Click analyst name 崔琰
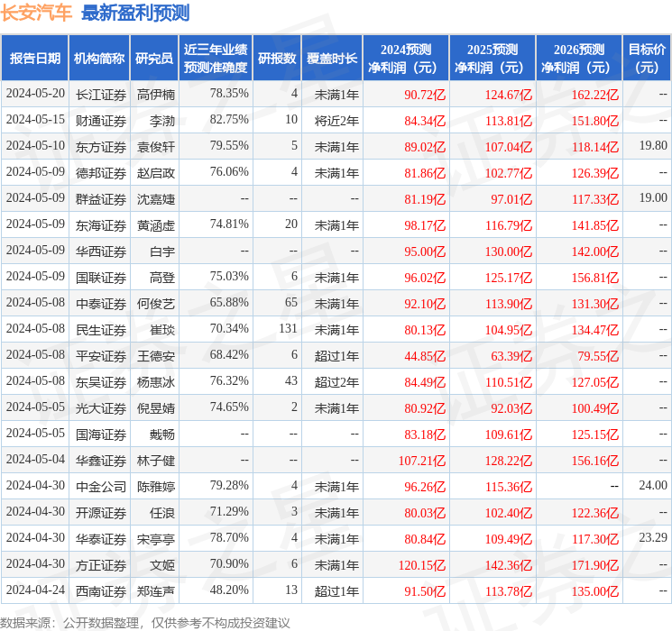 click(162, 330)
